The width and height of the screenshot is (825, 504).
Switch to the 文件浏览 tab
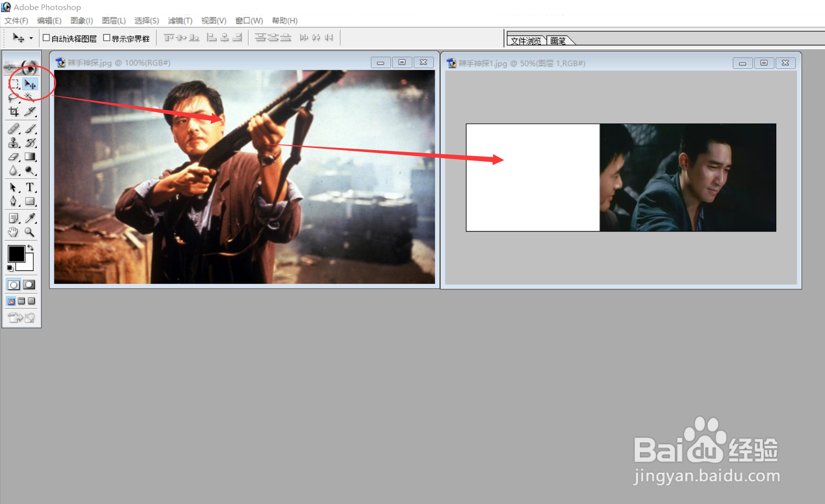pos(526,41)
